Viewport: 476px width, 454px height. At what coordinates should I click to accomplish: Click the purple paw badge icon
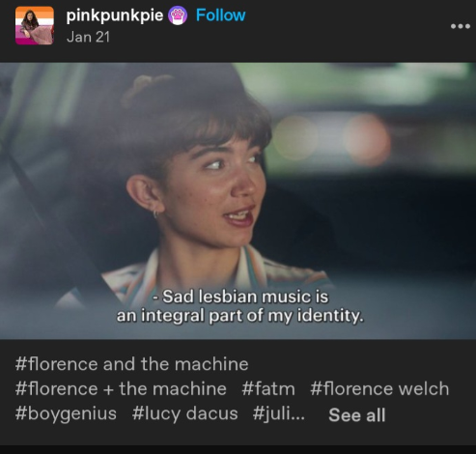[178, 15]
